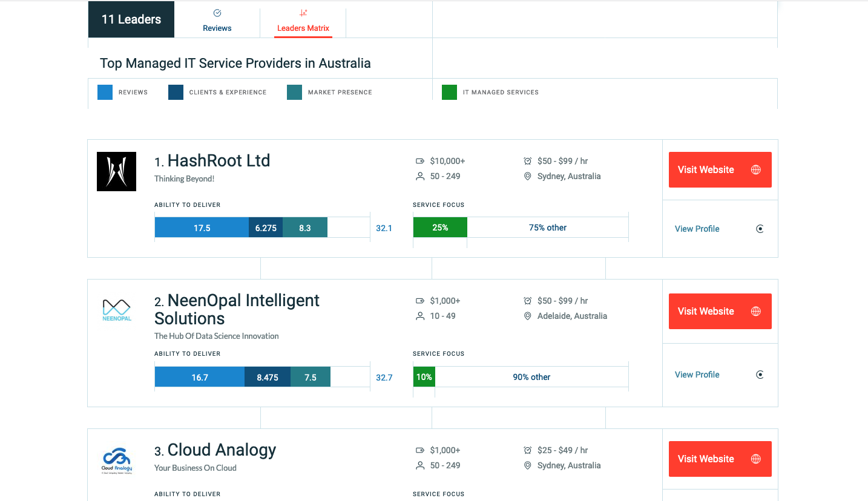View the NeenOpal profile
This screenshot has width=868, height=501.
[697, 375]
